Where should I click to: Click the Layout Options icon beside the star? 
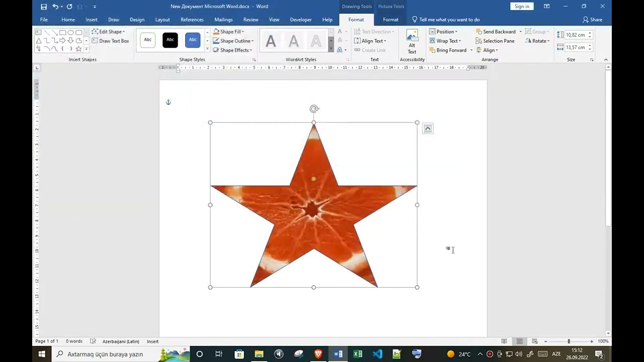(x=428, y=129)
